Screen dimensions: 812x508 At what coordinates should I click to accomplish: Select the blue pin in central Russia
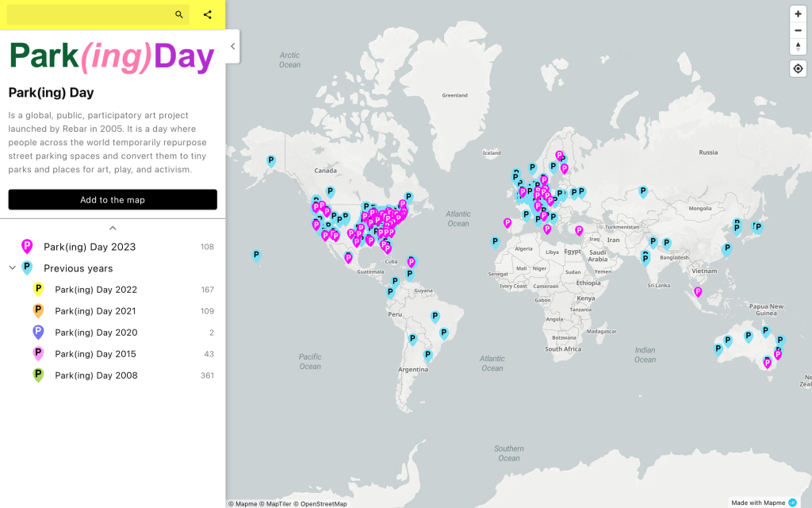pos(643,192)
